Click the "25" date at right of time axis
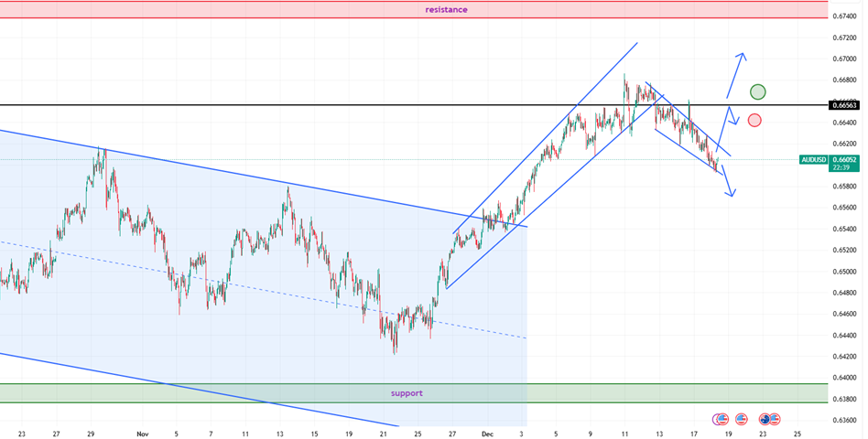 (797, 434)
